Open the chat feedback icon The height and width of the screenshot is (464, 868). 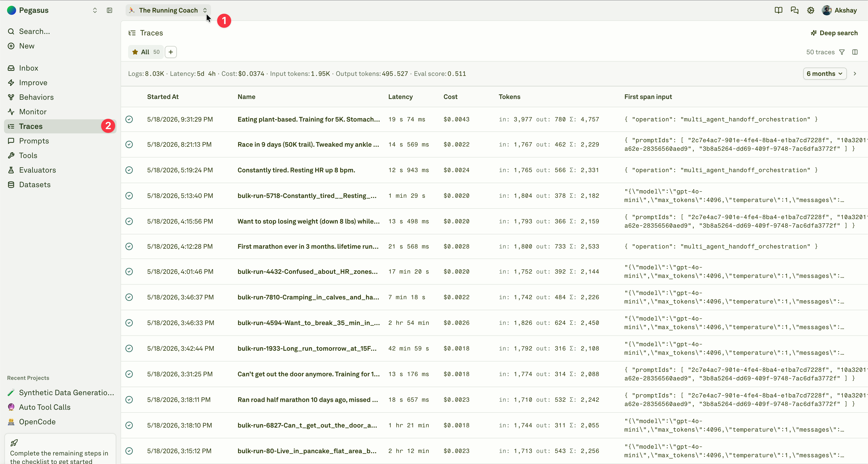pos(794,11)
